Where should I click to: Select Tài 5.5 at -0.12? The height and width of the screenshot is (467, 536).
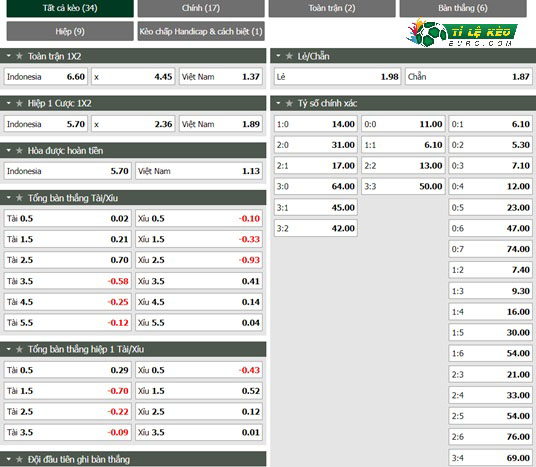point(68,323)
